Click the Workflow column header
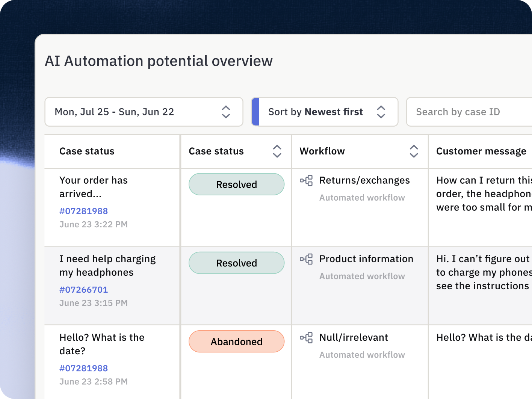Screen dimensions: 532x399 click(322, 151)
